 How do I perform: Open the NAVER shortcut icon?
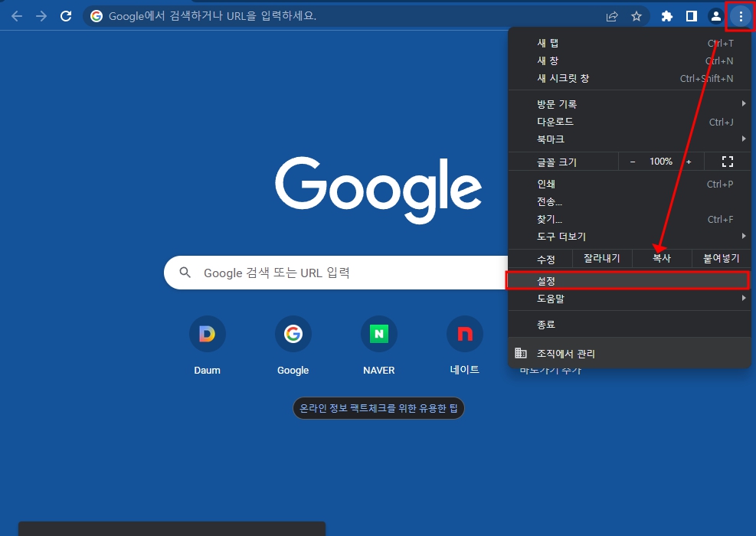point(379,334)
